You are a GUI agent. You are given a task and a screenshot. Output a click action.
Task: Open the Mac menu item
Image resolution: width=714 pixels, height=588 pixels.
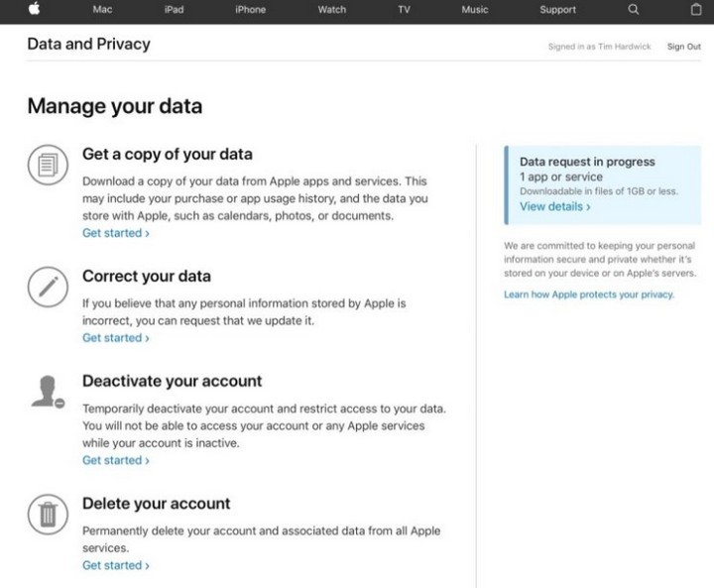[102, 10]
